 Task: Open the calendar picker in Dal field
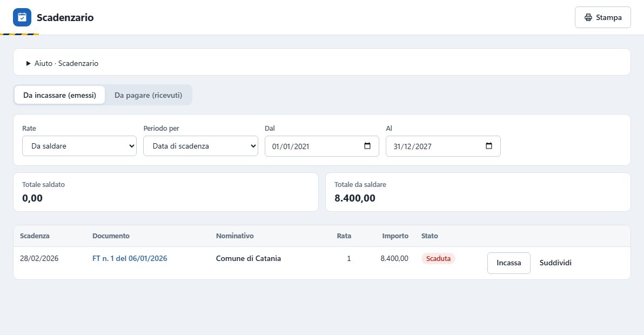pyautogui.click(x=367, y=146)
